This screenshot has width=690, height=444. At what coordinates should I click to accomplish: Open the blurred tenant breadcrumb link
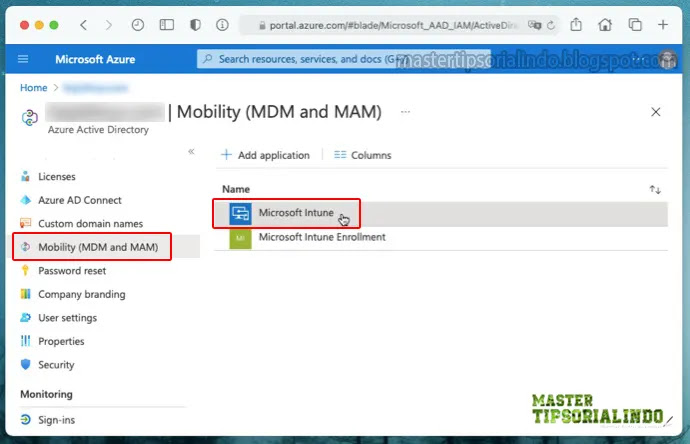tap(95, 88)
